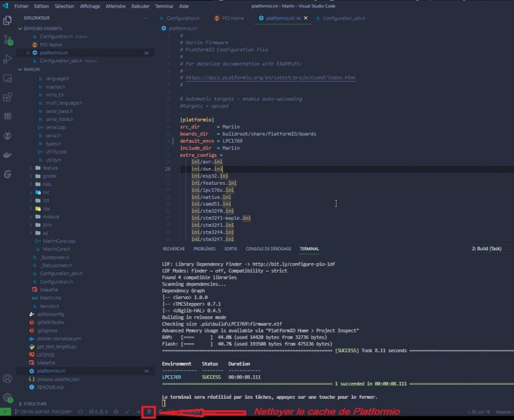Open the Marlin Auto Build sidebar icon
This screenshot has height=420, width=514.
7,116
